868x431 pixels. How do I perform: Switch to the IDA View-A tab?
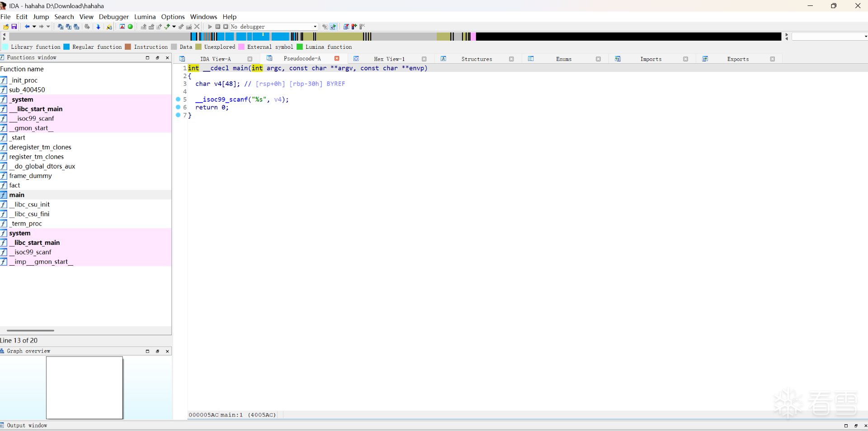pyautogui.click(x=215, y=59)
